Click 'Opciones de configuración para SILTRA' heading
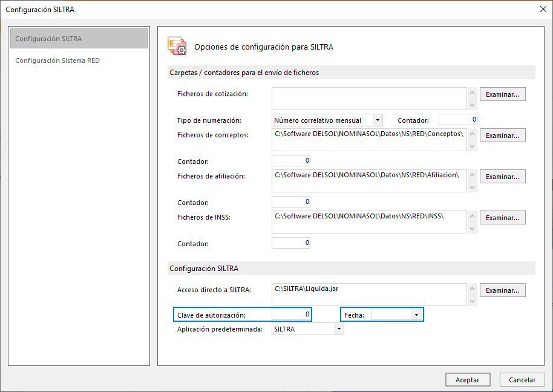This screenshot has height=392, width=553. [x=264, y=47]
